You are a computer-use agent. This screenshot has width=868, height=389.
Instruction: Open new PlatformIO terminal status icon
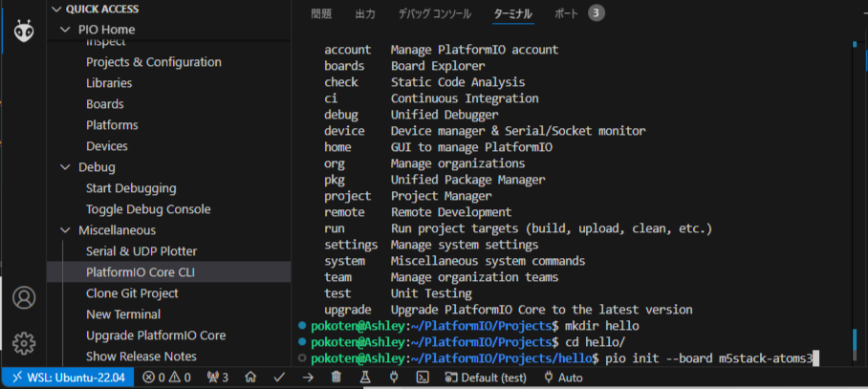click(423, 378)
